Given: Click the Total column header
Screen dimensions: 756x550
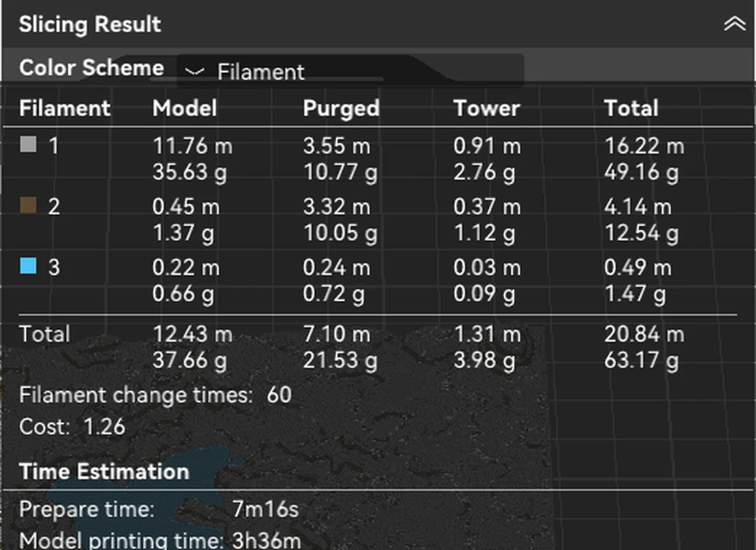Looking at the screenshot, I should point(631,108).
